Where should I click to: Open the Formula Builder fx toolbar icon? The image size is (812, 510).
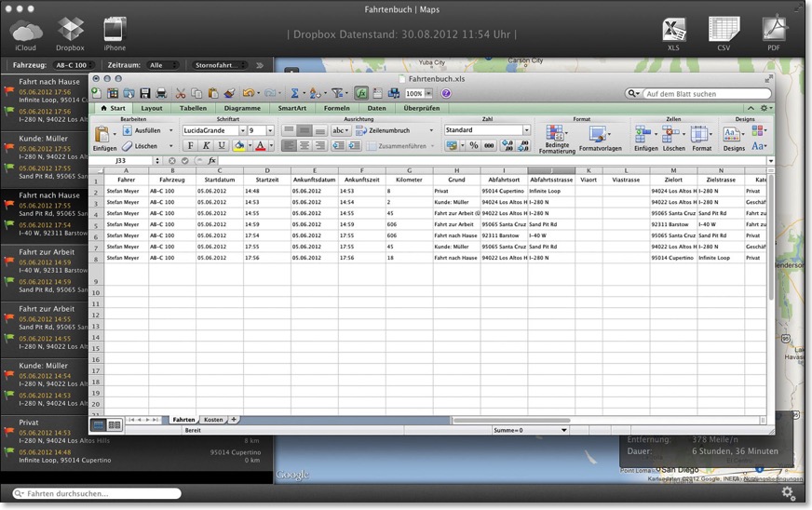361,93
